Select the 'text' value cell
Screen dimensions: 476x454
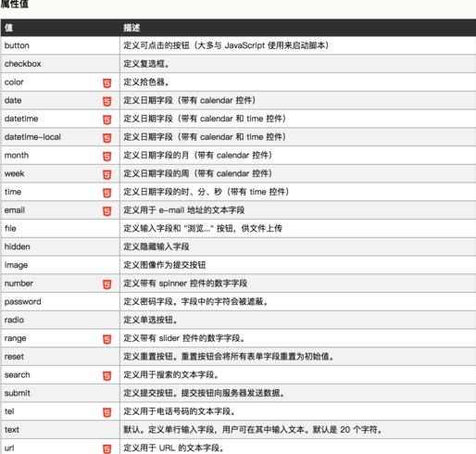click(60, 430)
